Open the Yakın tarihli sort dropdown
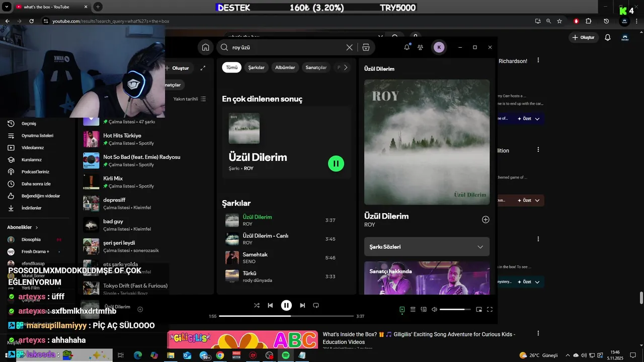Viewport: 644px width, 362px height. click(190, 99)
